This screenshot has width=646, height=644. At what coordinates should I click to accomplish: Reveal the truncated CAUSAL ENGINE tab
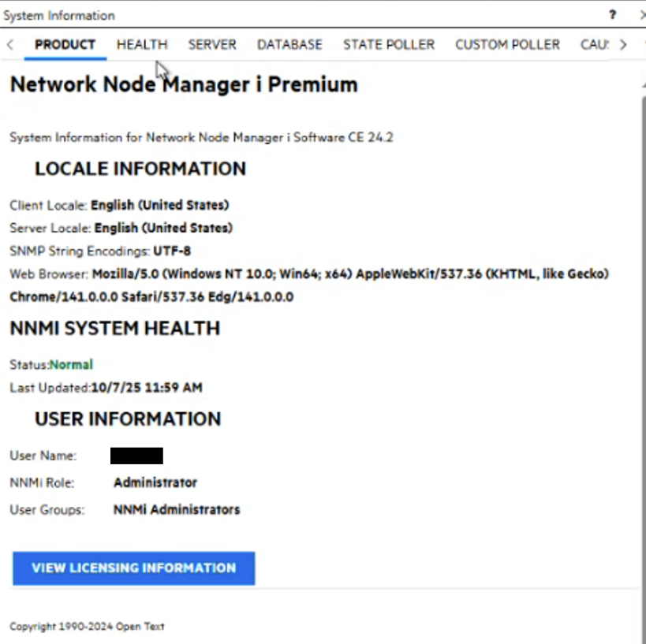(x=624, y=45)
